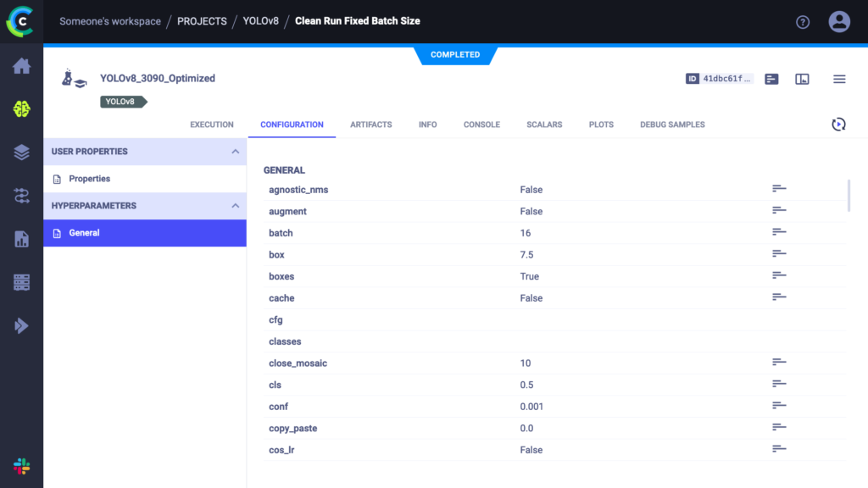Open the Projects brain icon
The image size is (868, 488).
(21, 109)
